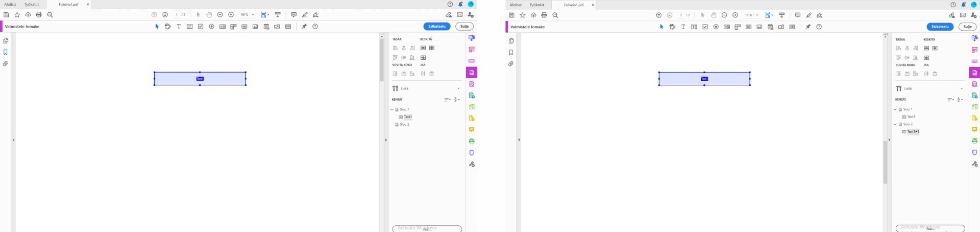
Task: Switch to Aloitus tab in left window
Action: [10, 5]
